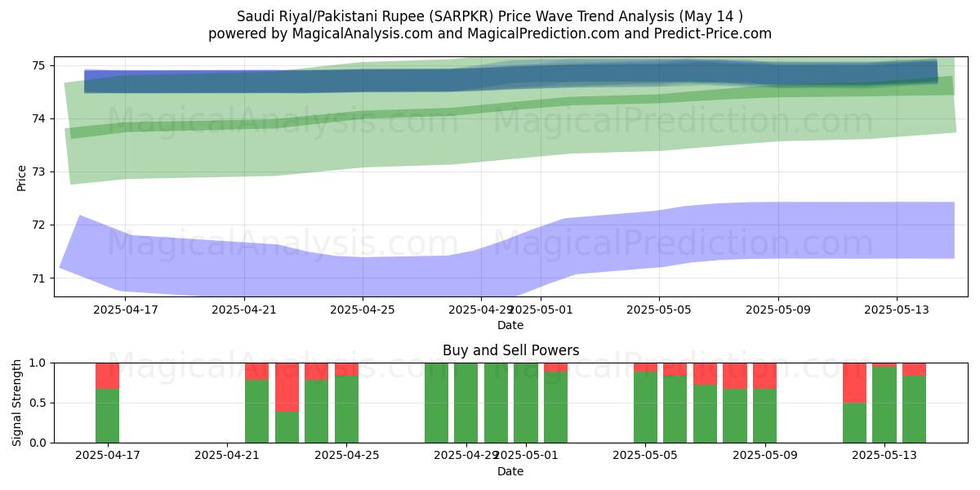Click 2025-04-25 tick label on price chart

pyautogui.click(x=363, y=310)
